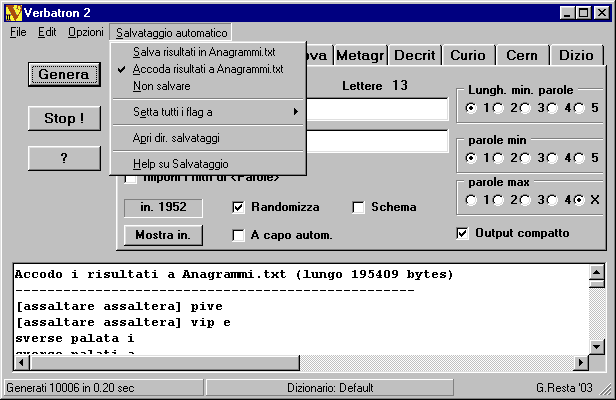Set parole min to 3
Viewport: 616px width, 400px height.
coord(525,158)
